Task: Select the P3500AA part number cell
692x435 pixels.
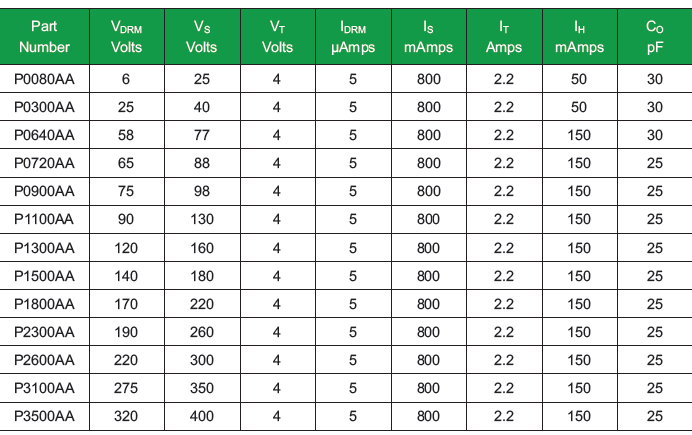Action: (44, 415)
